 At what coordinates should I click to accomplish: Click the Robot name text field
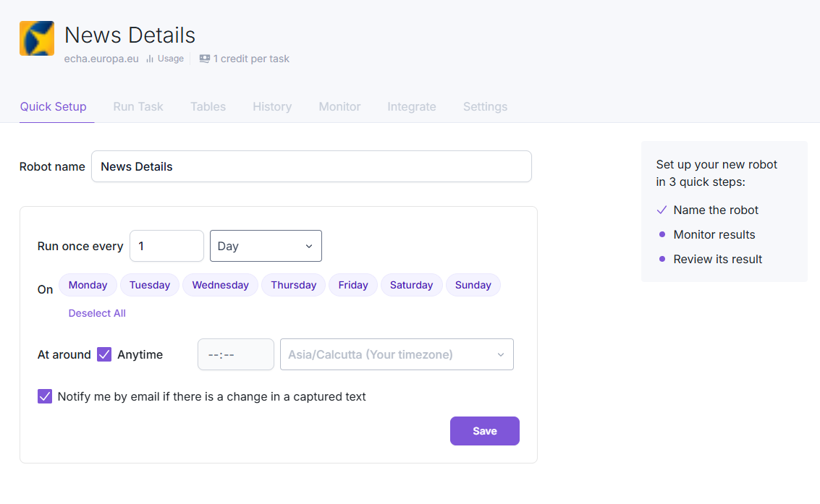(x=311, y=166)
